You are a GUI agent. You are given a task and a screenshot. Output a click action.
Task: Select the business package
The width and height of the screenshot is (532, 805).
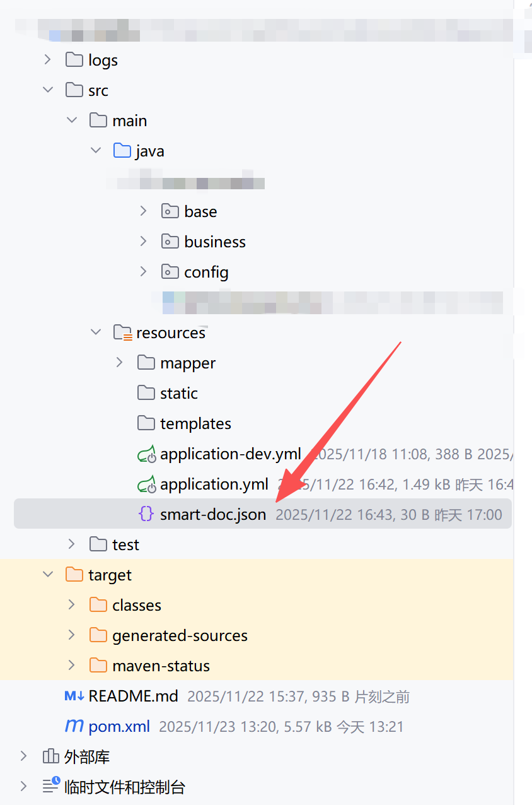point(214,242)
